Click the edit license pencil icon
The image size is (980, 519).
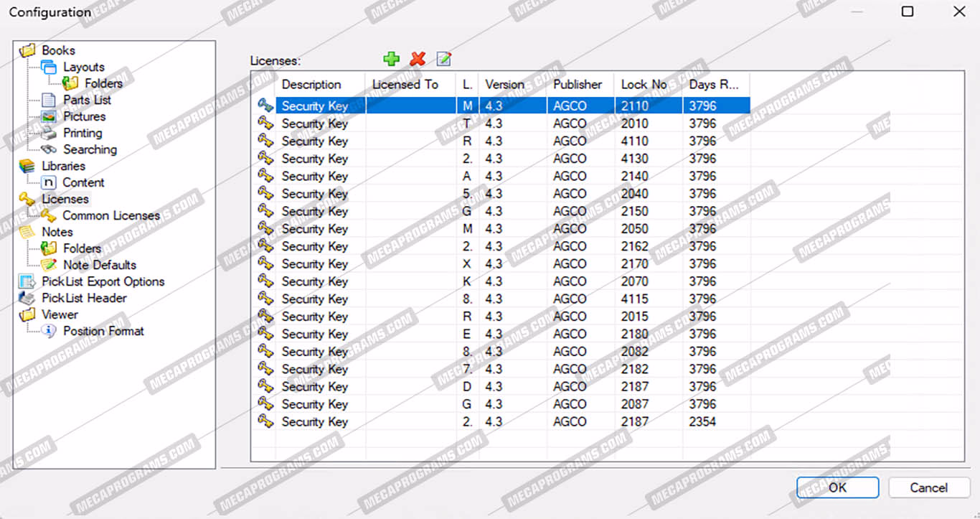(x=444, y=60)
